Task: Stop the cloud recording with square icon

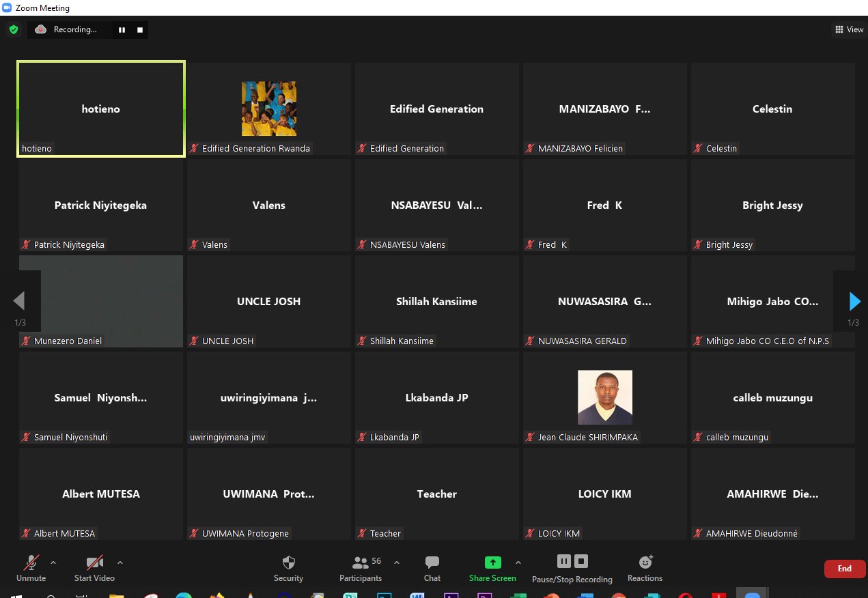Action: (x=139, y=29)
